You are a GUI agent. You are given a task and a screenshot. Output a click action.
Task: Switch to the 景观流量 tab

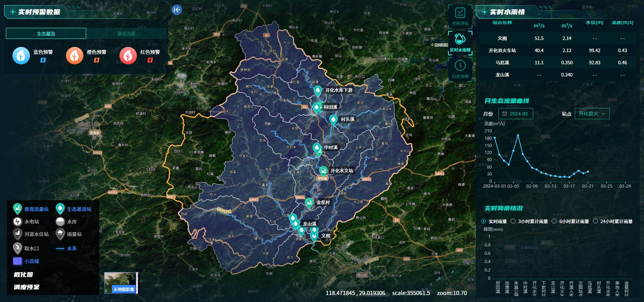point(126,33)
